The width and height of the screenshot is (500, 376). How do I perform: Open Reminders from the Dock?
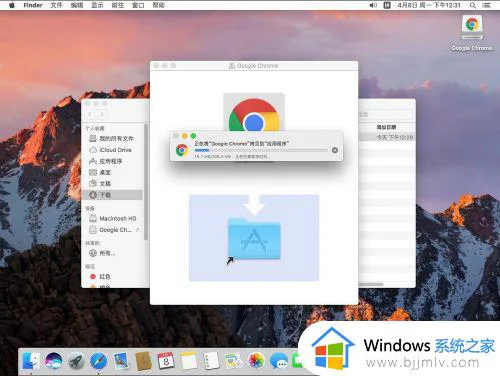(211, 361)
